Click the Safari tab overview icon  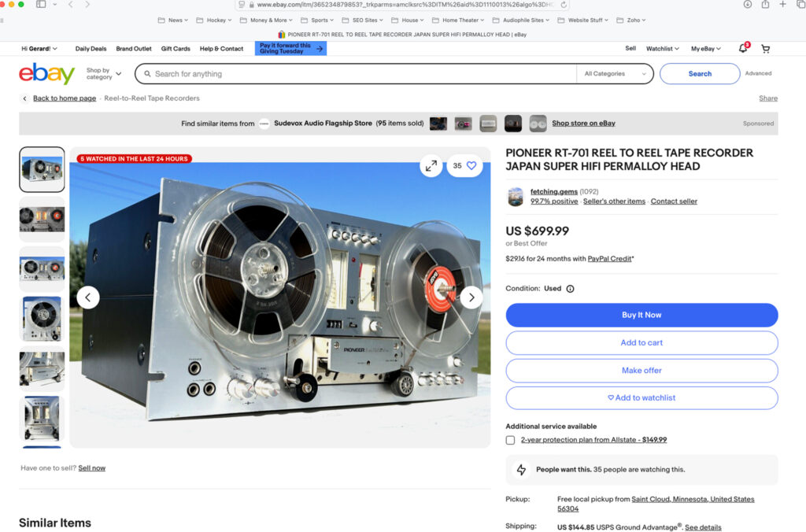click(x=800, y=5)
